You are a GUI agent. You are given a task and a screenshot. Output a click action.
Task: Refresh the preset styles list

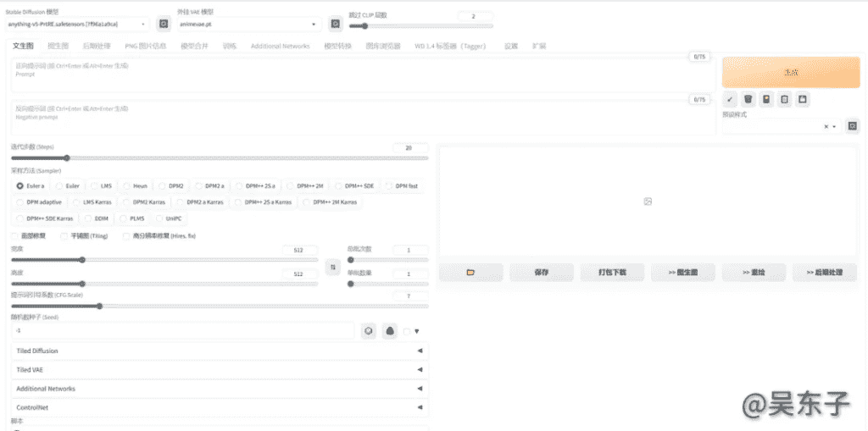853,126
